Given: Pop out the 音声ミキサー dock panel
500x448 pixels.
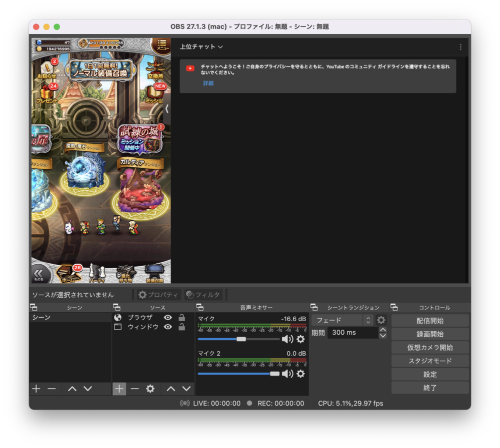Looking at the screenshot, I should [x=200, y=307].
